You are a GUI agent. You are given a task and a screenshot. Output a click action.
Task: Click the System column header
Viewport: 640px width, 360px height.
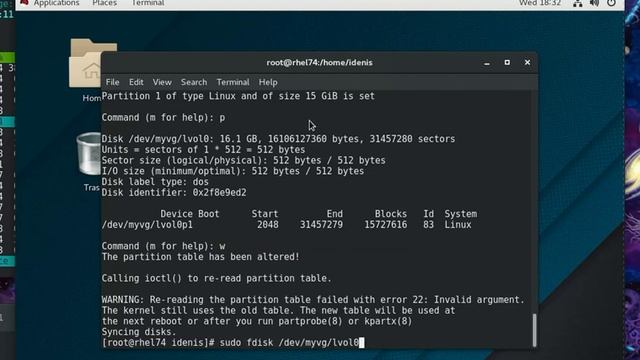(x=460, y=214)
